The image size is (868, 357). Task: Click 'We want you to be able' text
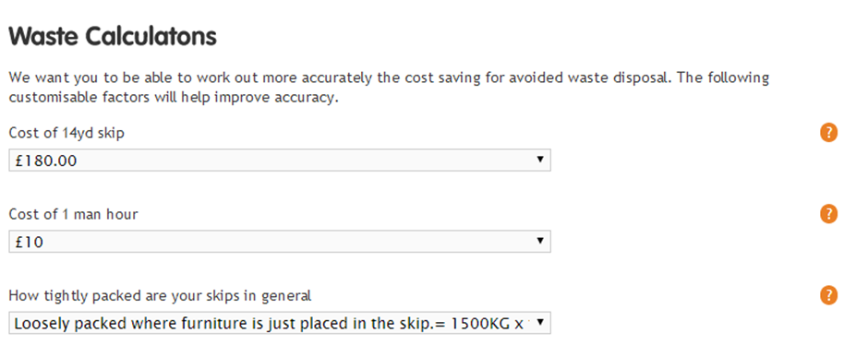click(x=82, y=77)
